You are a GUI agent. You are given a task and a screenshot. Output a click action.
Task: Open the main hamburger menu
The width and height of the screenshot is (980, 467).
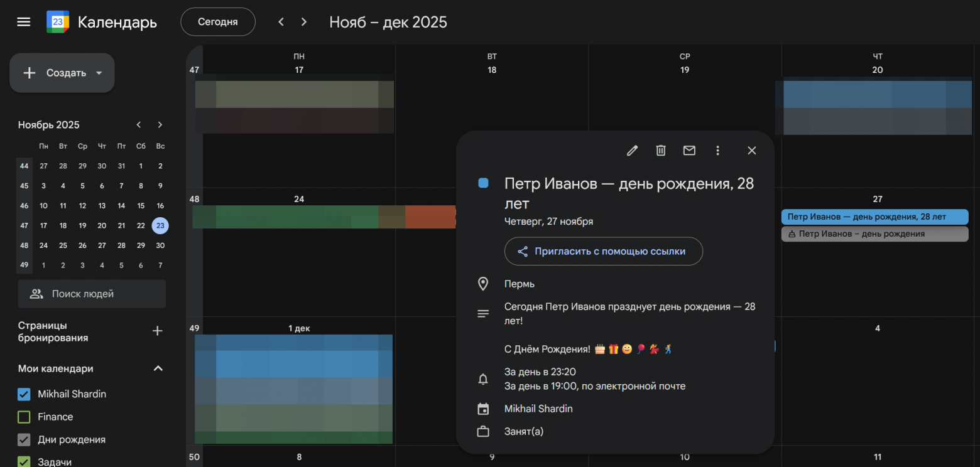pyautogui.click(x=24, y=22)
